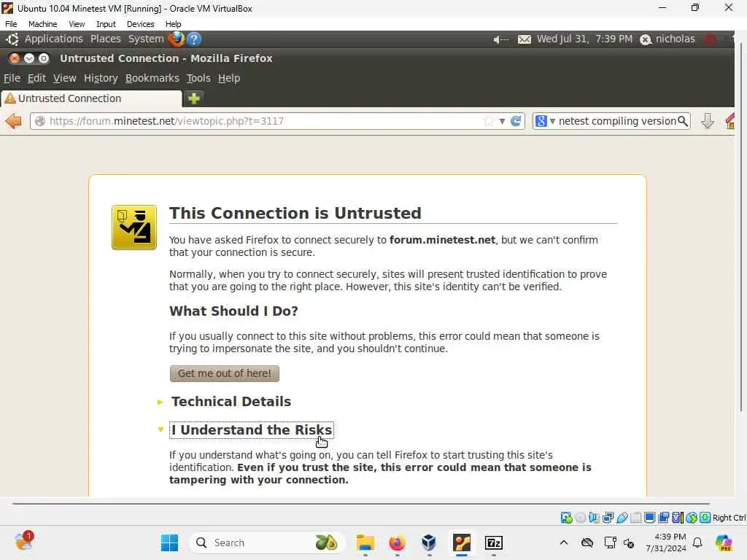Click VirtualBox network status icon
Image resolution: width=747 pixels, height=560 pixels.
click(608, 518)
